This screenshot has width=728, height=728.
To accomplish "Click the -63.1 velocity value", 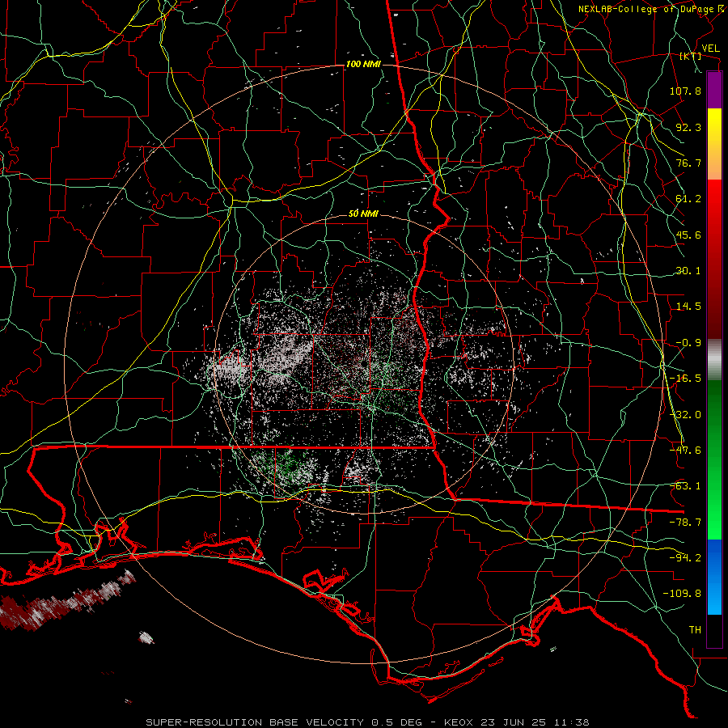I will tap(685, 486).
